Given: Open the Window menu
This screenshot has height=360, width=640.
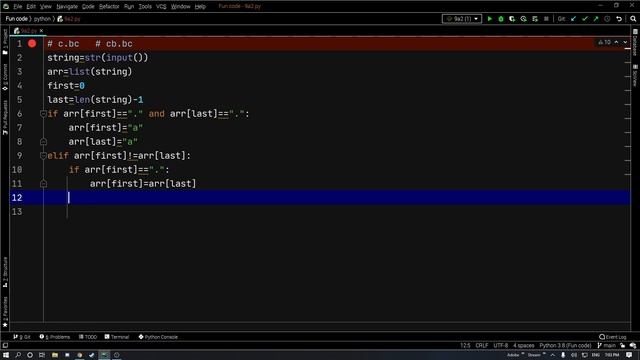Looking at the screenshot, I should pyautogui.click(x=180, y=7).
